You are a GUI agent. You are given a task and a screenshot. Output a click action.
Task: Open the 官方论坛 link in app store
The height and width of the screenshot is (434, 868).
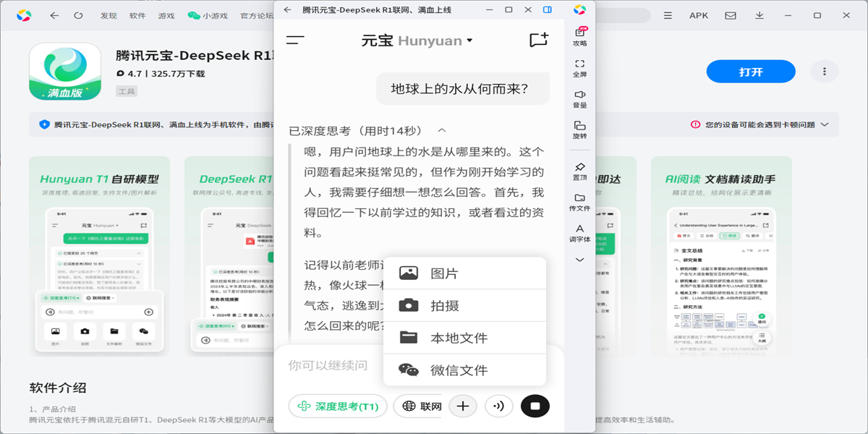point(257,15)
